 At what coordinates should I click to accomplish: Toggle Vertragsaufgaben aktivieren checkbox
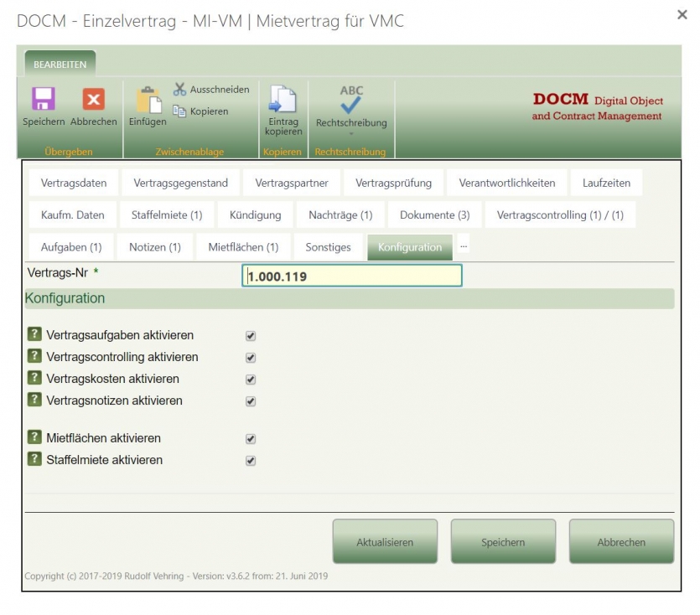(x=251, y=336)
